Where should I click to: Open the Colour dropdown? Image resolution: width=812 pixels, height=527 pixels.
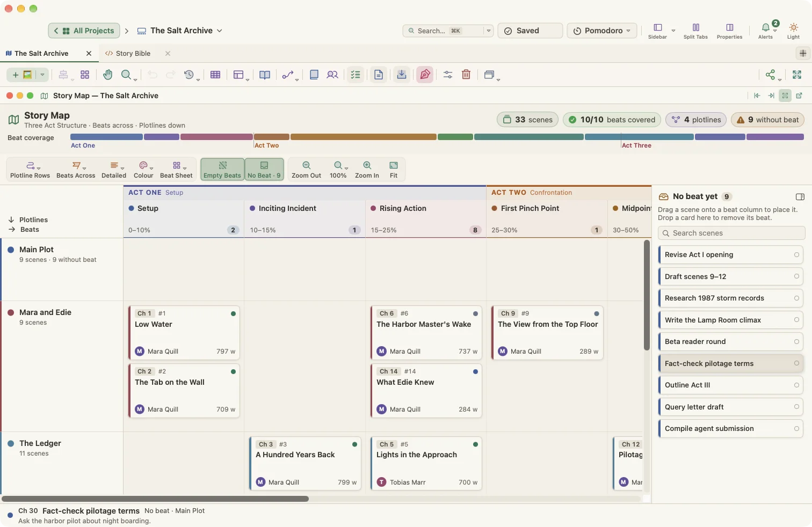click(x=143, y=169)
